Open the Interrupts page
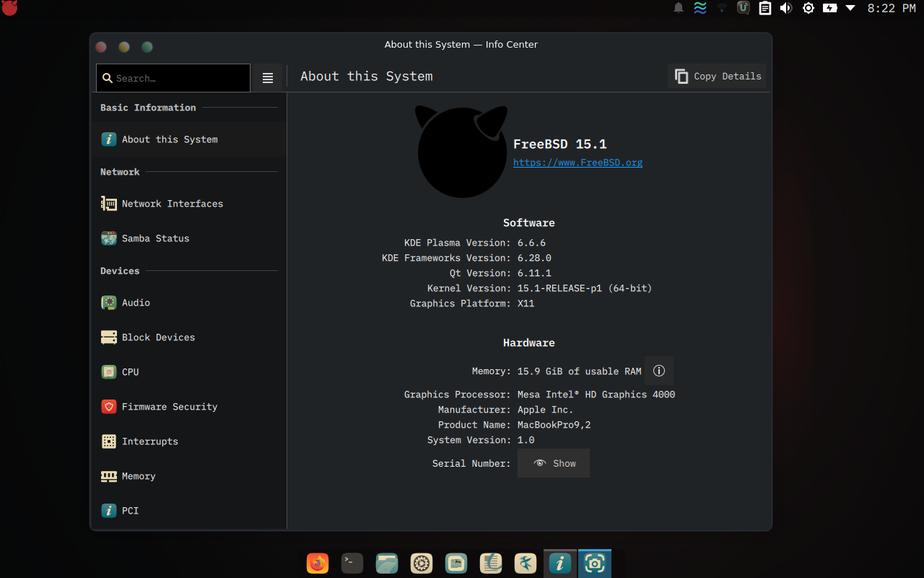Viewport: 924px width, 578px height. 189,441
